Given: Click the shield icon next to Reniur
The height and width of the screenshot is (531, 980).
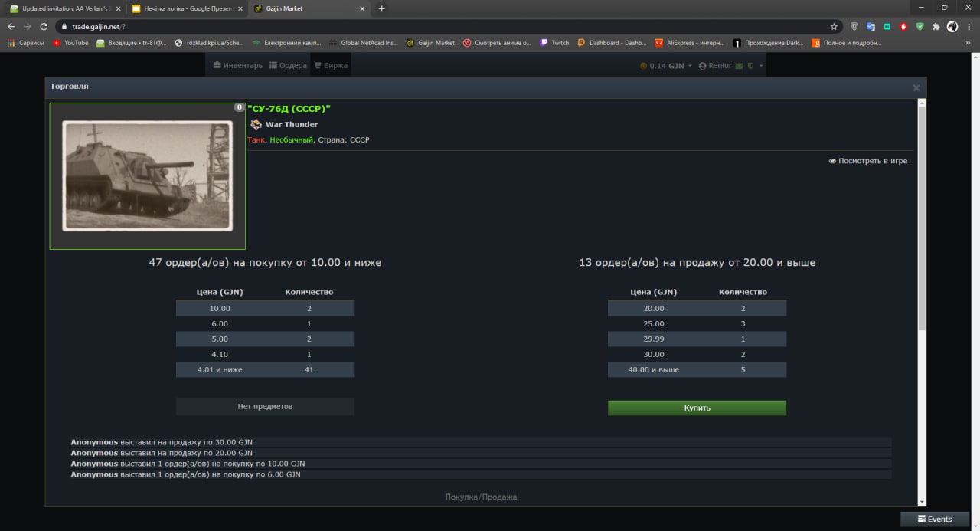Looking at the screenshot, I should [x=750, y=66].
